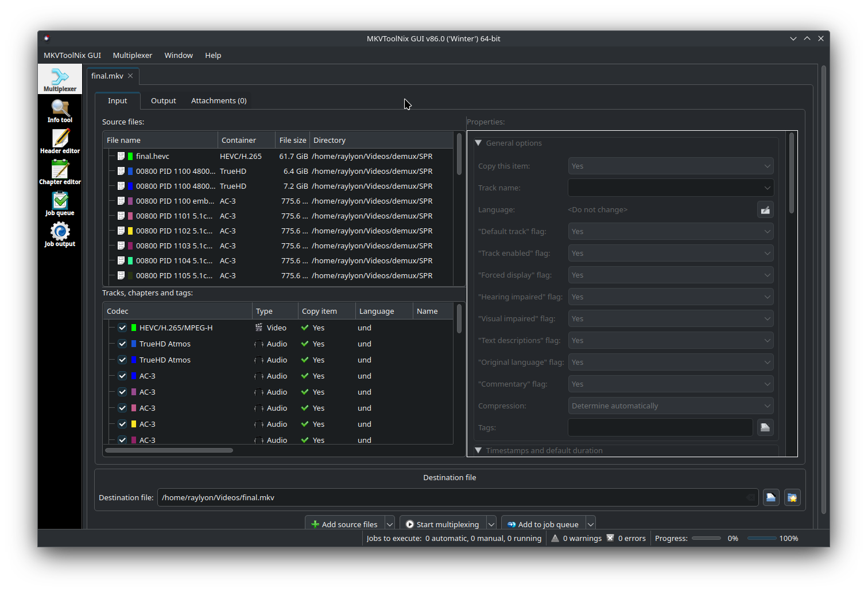Click the job Progress bar
This screenshot has width=868, height=592.
(x=706, y=538)
